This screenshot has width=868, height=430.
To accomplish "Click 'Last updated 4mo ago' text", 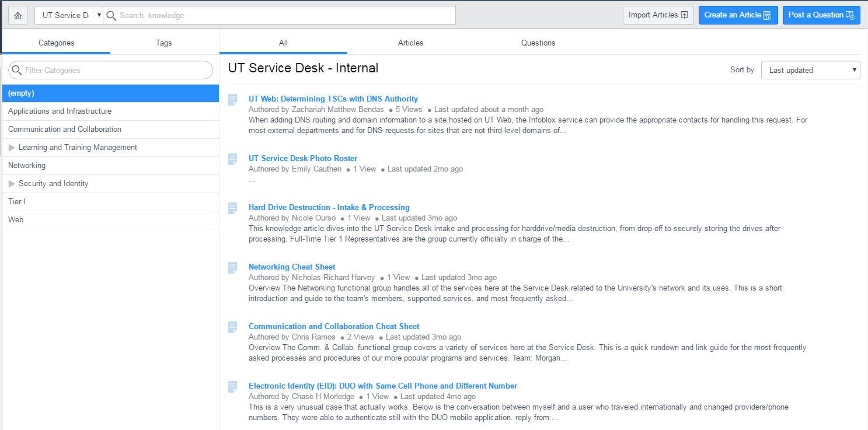I will [x=438, y=397].
